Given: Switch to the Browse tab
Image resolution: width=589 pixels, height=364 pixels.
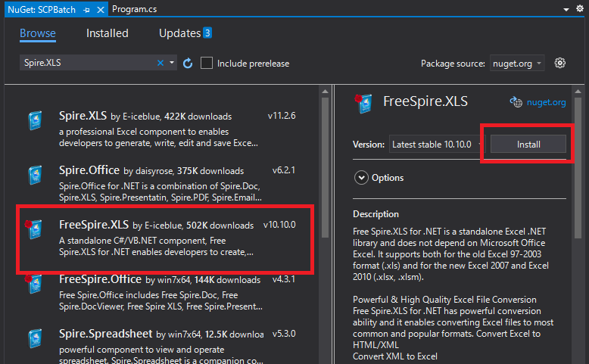Looking at the screenshot, I should pyautogui.click(x=38, y=33).
